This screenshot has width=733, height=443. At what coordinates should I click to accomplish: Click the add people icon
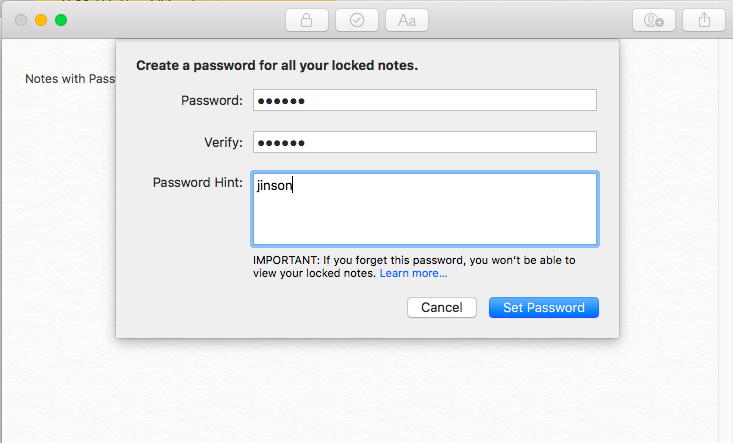tap(654, 21)
